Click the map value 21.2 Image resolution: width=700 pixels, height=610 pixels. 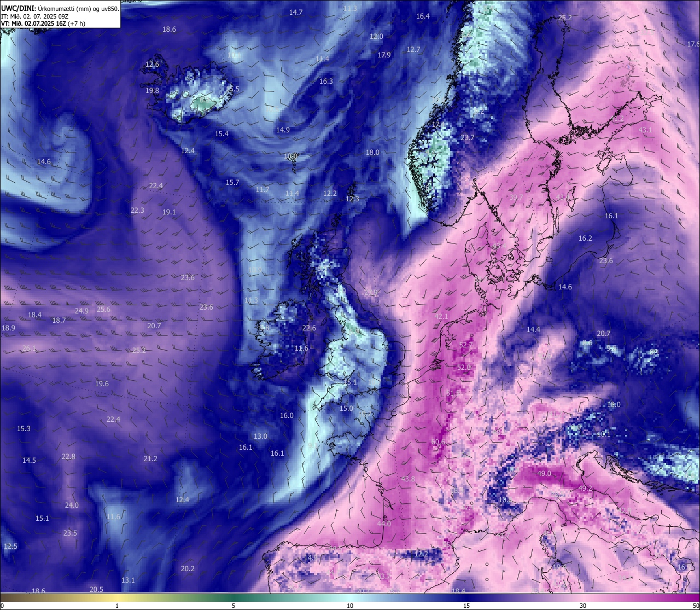pos(150,459)
